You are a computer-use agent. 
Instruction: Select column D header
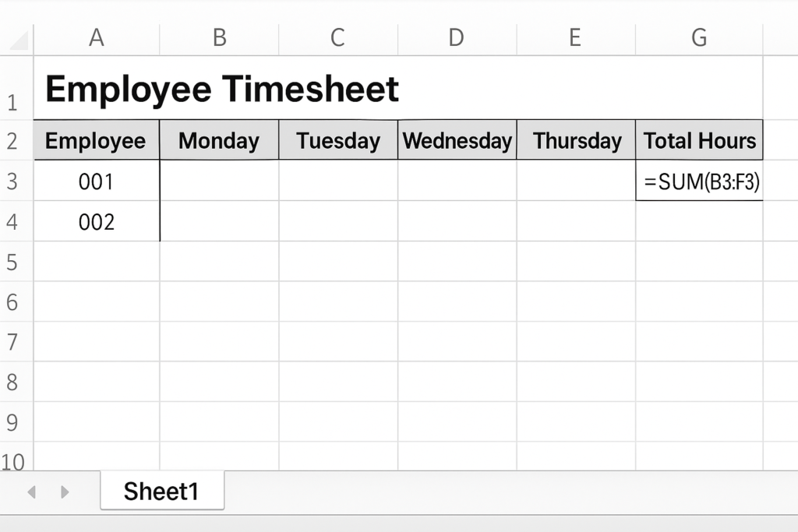pyautogui.click(x=457, y=38)
